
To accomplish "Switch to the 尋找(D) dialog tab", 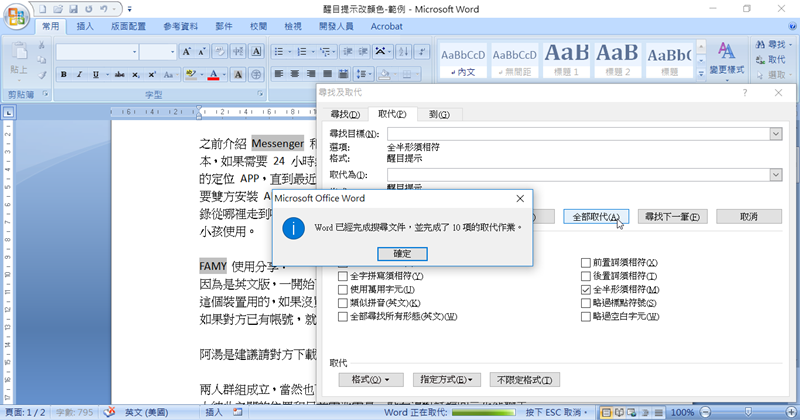I will tap(345, 114).
